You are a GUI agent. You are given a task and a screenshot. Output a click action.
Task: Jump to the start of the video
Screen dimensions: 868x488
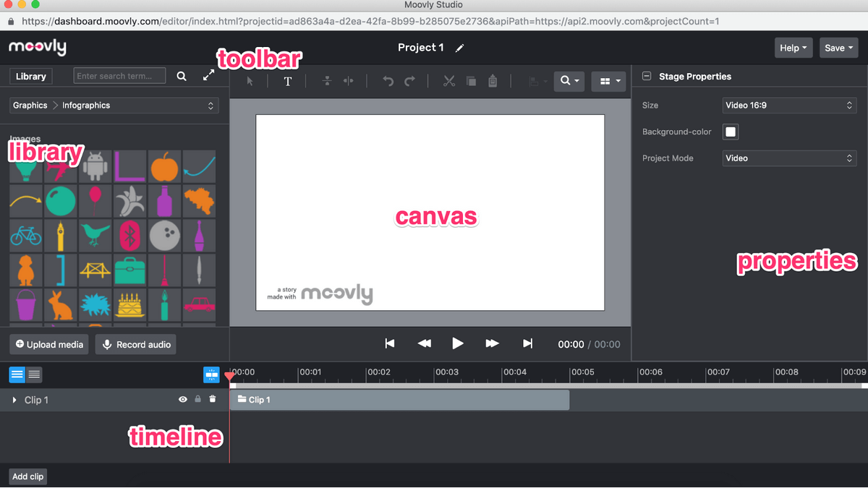390,344
